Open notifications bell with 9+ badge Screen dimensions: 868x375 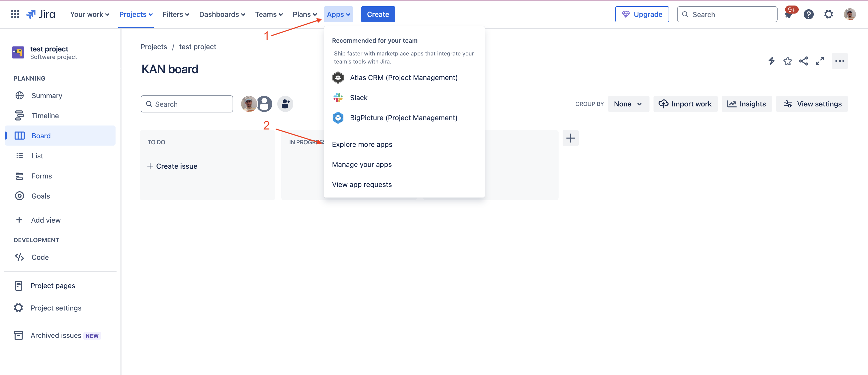(x=789, y=15)
